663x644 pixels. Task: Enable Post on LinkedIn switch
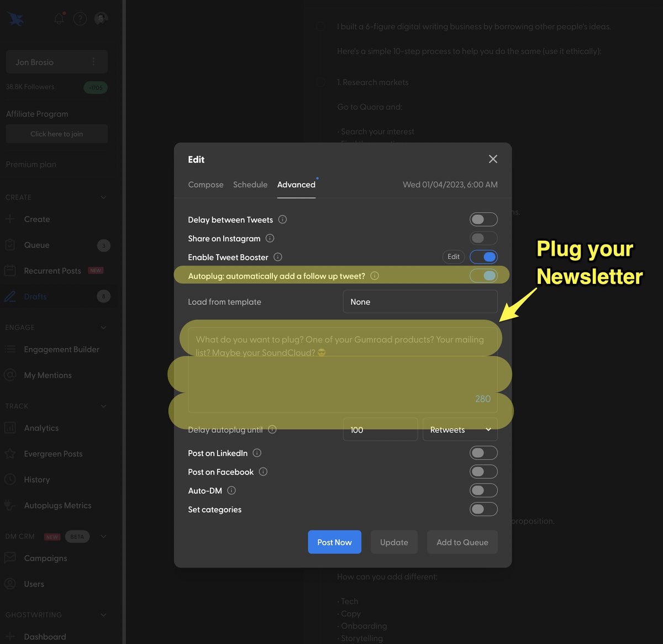pyautogui.click(x=483, y=453)
